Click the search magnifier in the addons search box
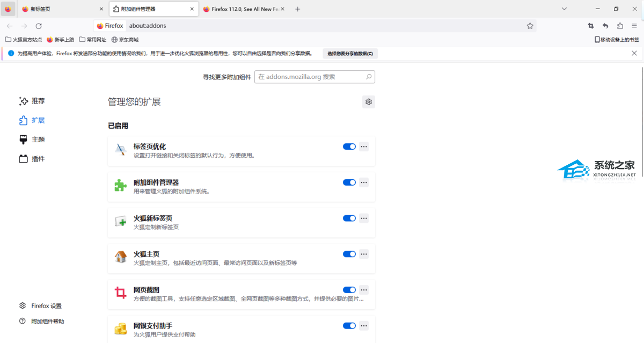Viewport: 644px width, 343px height. click(x=369, y=77)
